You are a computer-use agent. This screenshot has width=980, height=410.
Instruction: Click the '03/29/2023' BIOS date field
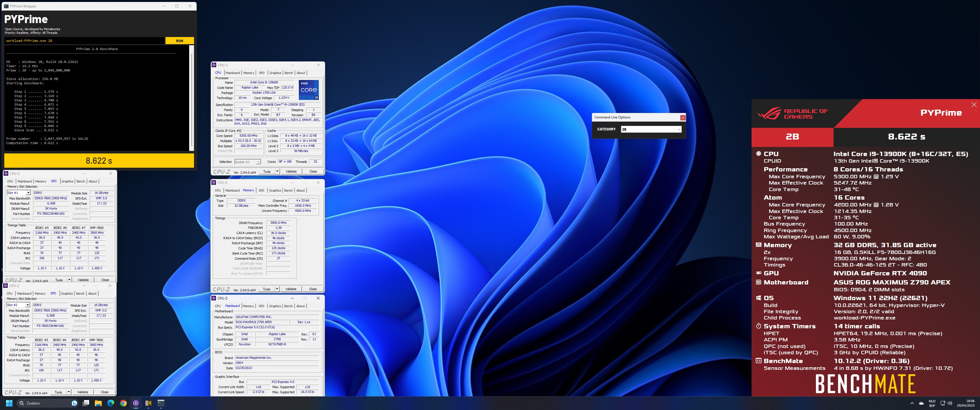pos(277,368)
